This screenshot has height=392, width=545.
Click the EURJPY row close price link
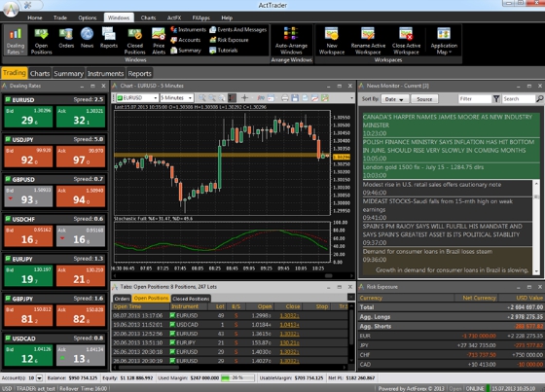(290, 342)
